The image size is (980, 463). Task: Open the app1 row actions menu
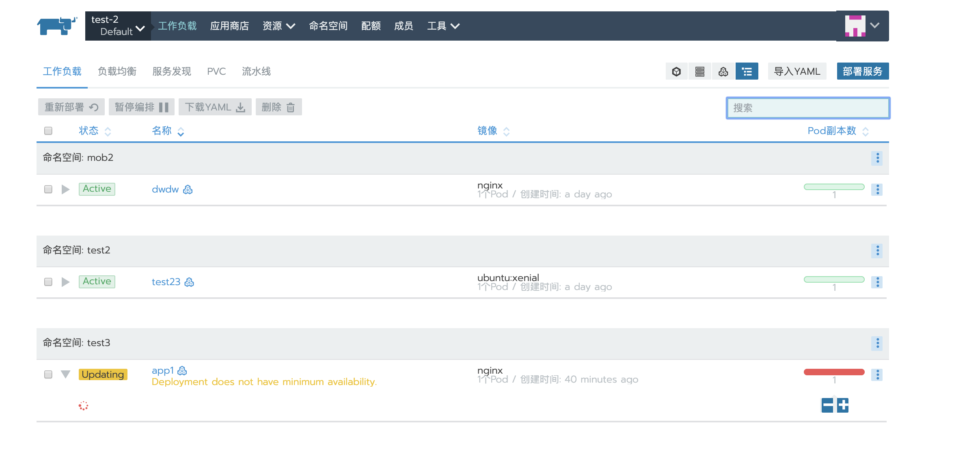coord(877,374)
